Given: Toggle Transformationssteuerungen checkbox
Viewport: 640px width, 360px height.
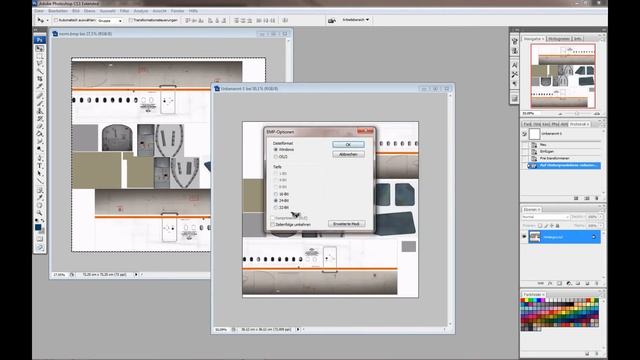Looking at the screenshot, I should (131, 20).
